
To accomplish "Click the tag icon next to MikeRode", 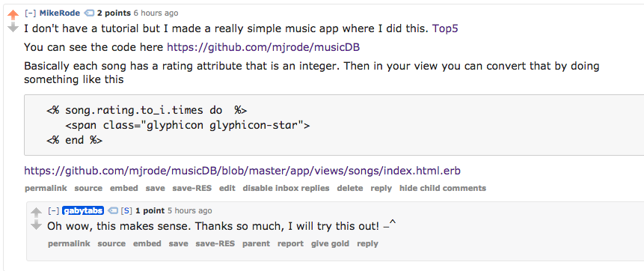I will pyautogui.click(x=89, y=13).
